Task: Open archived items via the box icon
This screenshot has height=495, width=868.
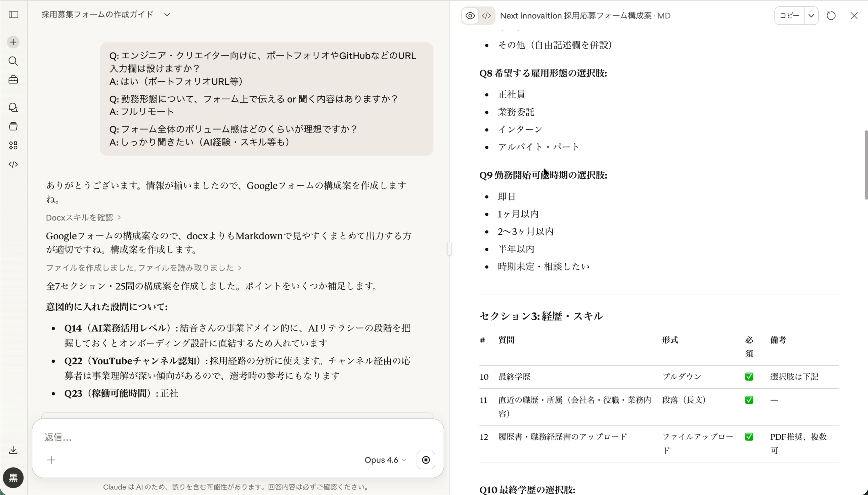Action: (x=13, y=126)
